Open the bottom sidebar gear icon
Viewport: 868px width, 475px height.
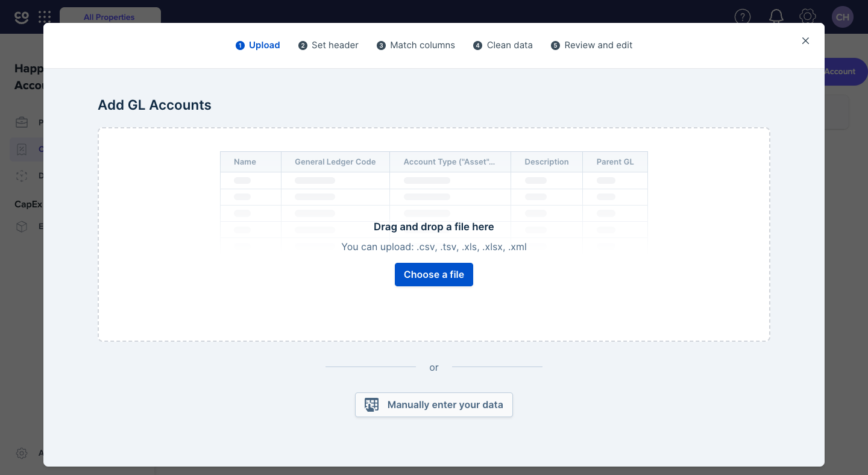pos(22,453)
